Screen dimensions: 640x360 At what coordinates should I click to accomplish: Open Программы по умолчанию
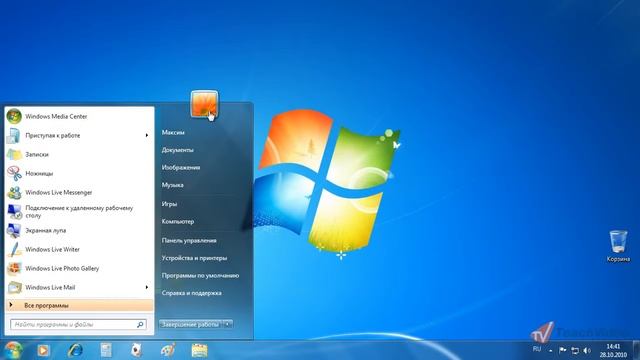[x=200, y=276]
